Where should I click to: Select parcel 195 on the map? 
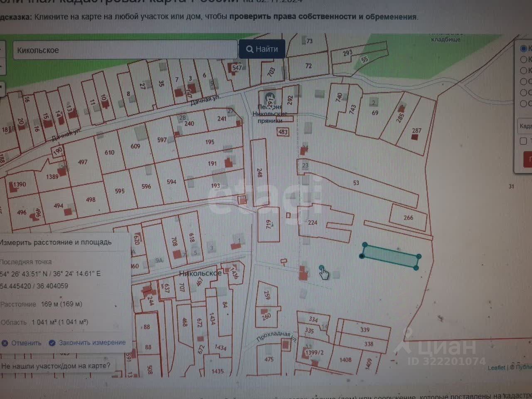[210, 142]
